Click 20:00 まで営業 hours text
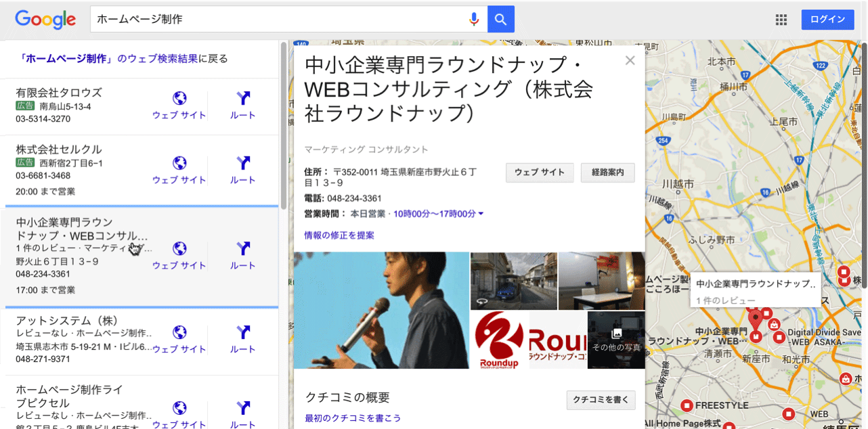The width and height of the screenshot is (868, 429). pyautogui.click(x=45, y=191)
